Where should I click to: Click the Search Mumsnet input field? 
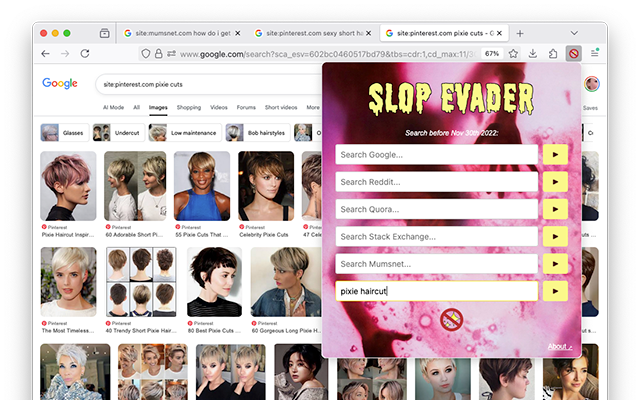click(x=436, y=264)
